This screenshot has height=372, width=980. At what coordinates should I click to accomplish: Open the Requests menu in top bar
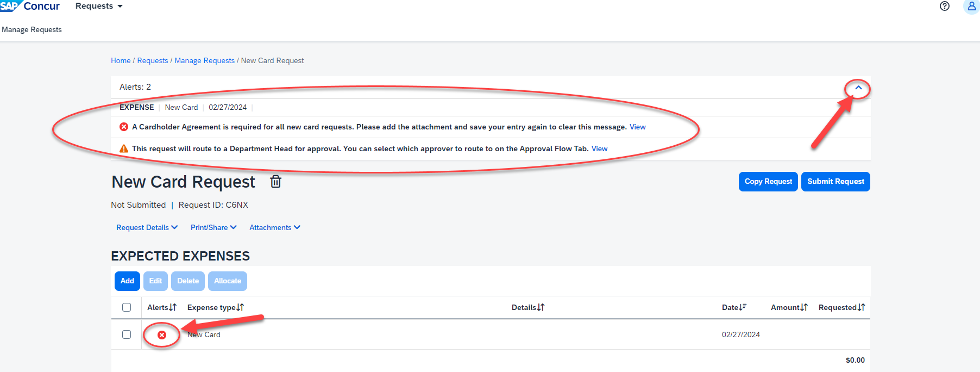(99, 6)
